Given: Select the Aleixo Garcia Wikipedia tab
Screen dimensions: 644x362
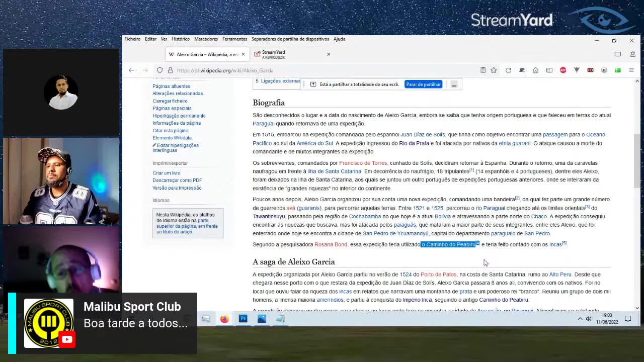Looking at the screenshot, I should coord(207,54).
